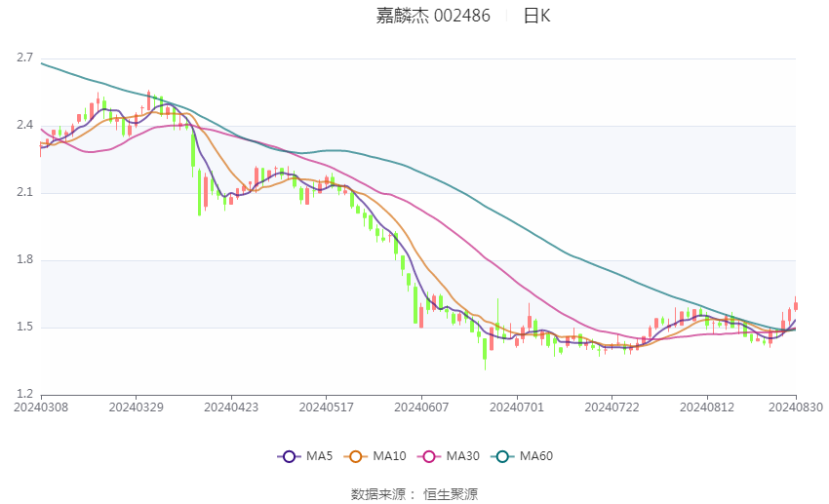Image resolution: width=829 pixels, height=504 pixels.
Task: Click the 2.1 price axis label
Action: 24,192
